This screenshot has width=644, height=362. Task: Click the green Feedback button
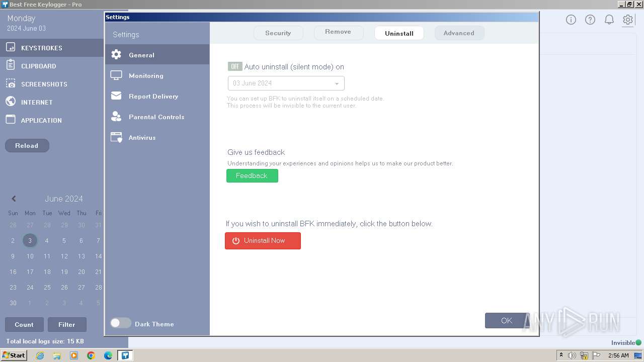point(252,175)
